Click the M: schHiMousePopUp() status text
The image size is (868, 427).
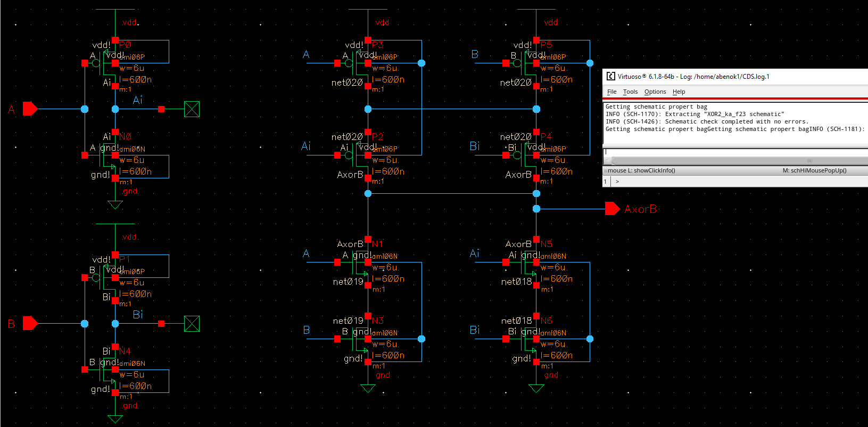click(x=814, y=170)
